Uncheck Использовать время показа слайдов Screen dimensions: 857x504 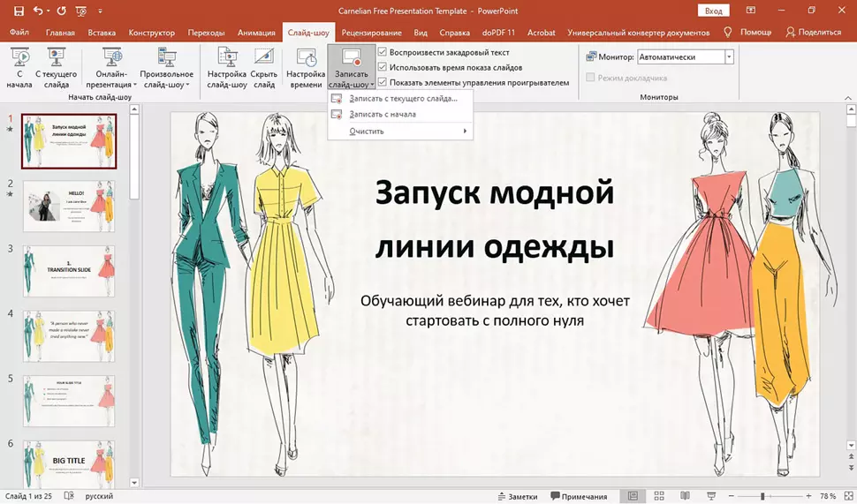click(x=383, y=67)
